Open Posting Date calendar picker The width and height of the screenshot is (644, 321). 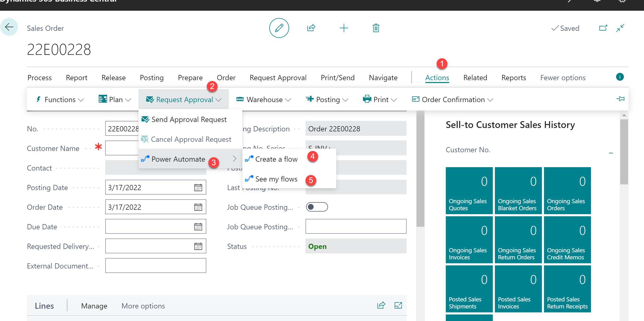coord(198,187)
